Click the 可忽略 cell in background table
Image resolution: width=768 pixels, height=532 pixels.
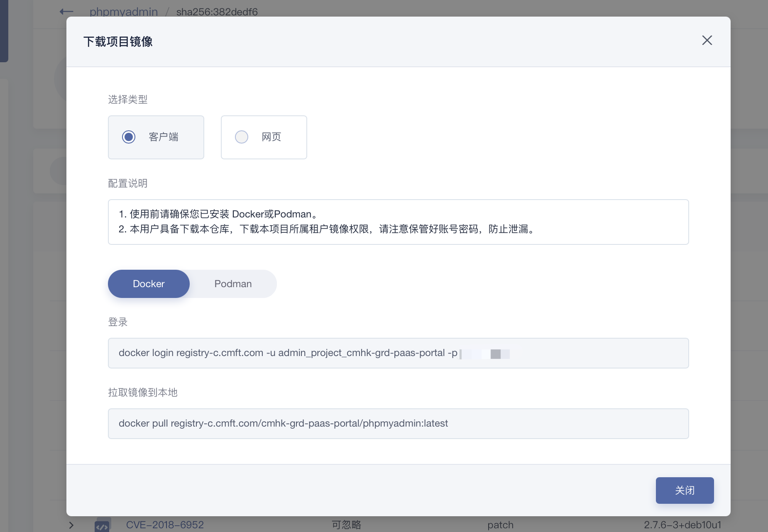point(347,525)
